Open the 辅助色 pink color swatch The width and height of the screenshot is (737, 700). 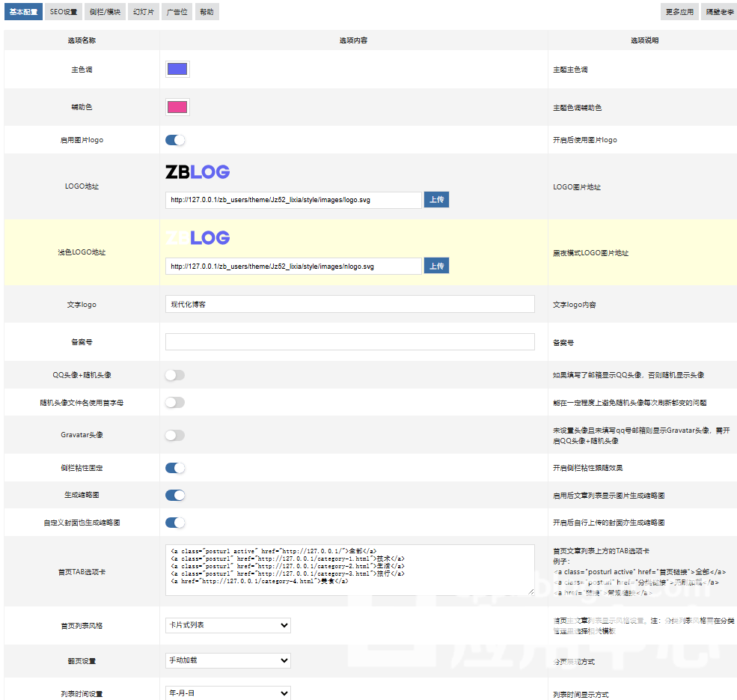[177, 107]
